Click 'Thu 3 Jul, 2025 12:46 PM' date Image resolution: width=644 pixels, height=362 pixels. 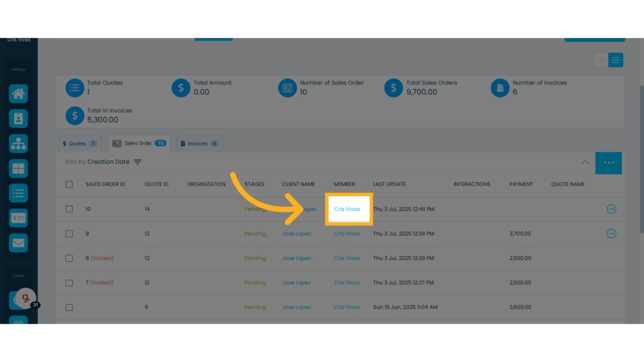click(x=404, y=209)
